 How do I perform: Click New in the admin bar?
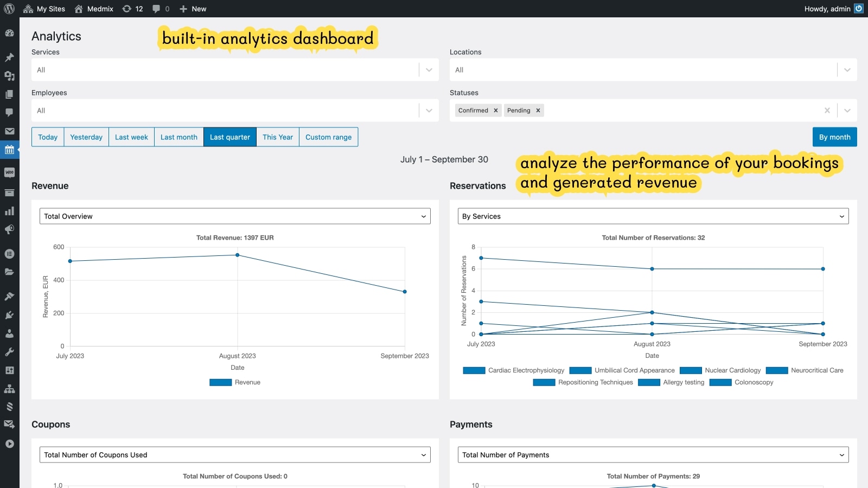[x=193, y=9]
